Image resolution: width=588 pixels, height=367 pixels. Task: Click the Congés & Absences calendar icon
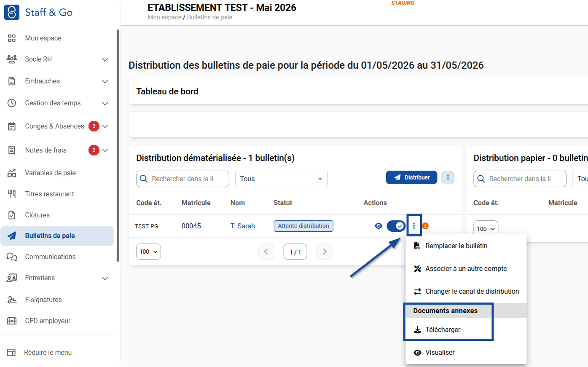[x=12, y=126]
